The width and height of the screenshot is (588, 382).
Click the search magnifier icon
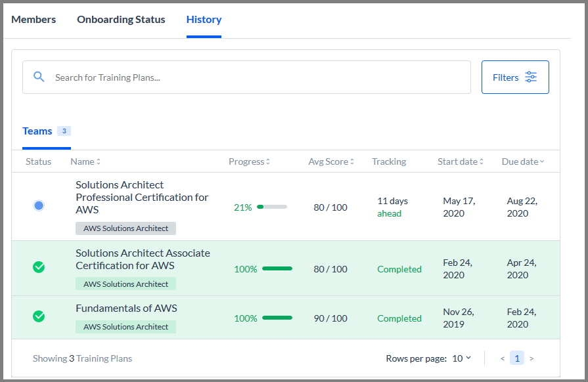point(39,77)
